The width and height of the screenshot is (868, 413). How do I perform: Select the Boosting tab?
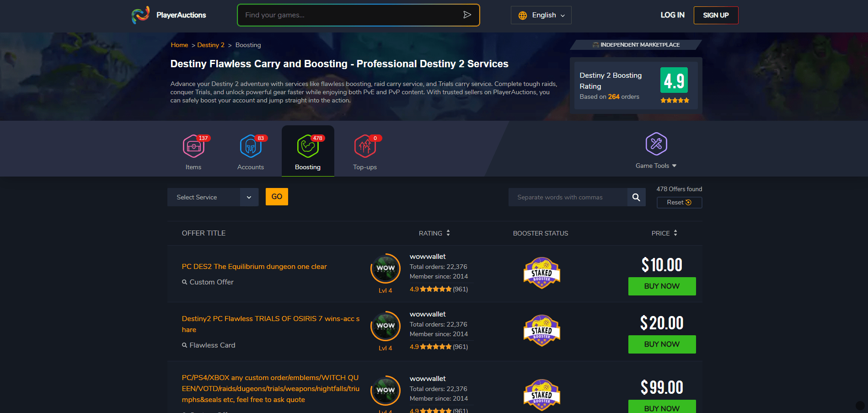pos(308,150)
